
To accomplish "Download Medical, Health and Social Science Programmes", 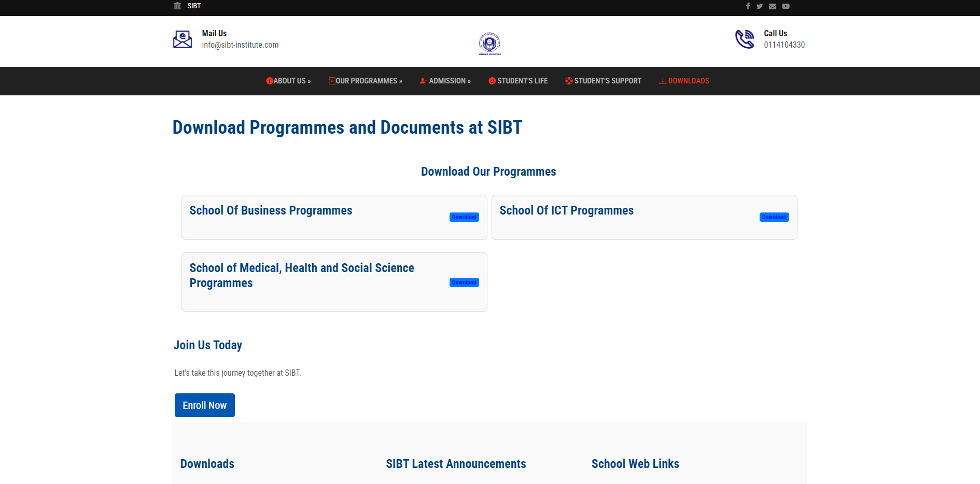I will click(x=464, y=282).
